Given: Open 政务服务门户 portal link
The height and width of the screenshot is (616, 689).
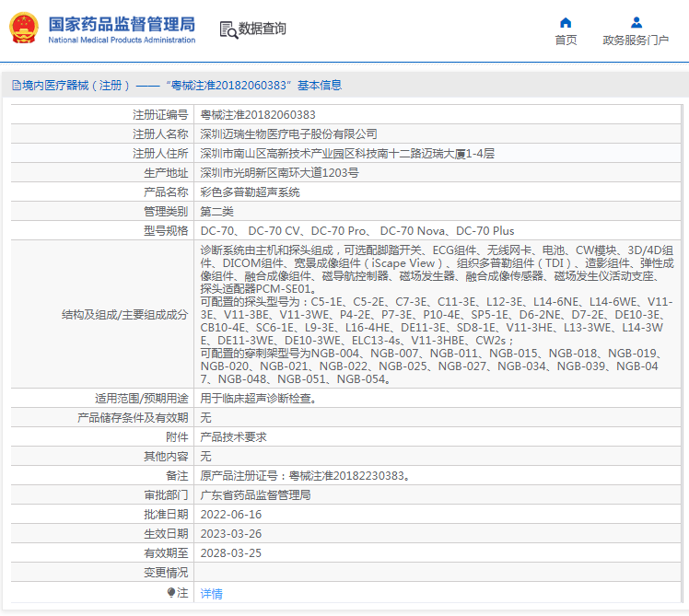Looking at the screenshot, I should [x=636, y=40].
